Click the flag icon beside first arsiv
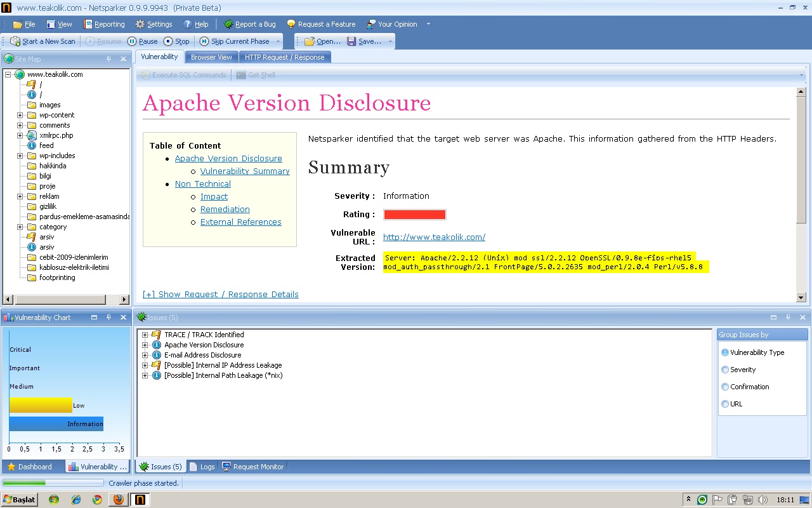Screen dimensions: 812x508 (x=32, y=237)
